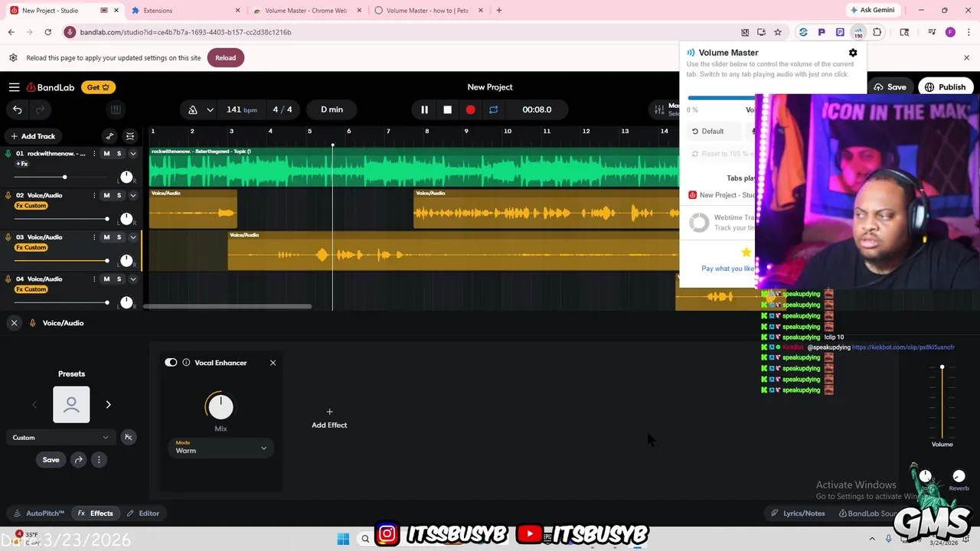The image size is (980, 551).
Task: Select the vocal preset thumbnail
Action: 71,405
